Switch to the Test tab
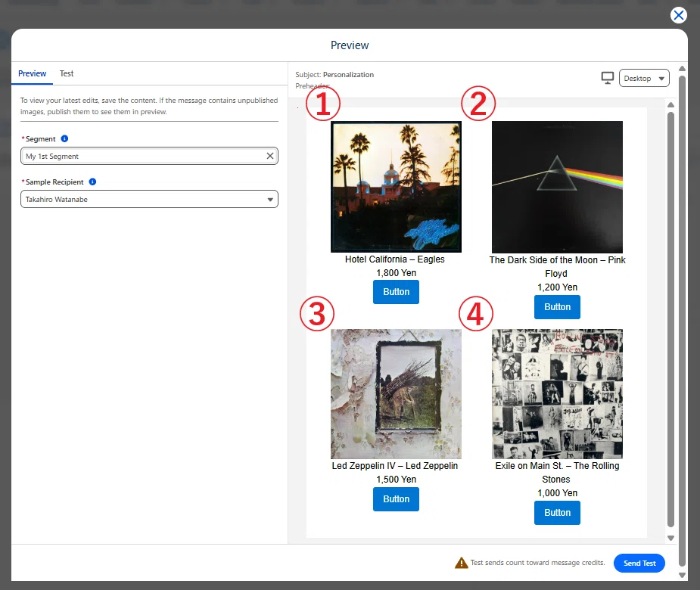Image resolution: width=700 pixels, height=590 pixels. 67,73
